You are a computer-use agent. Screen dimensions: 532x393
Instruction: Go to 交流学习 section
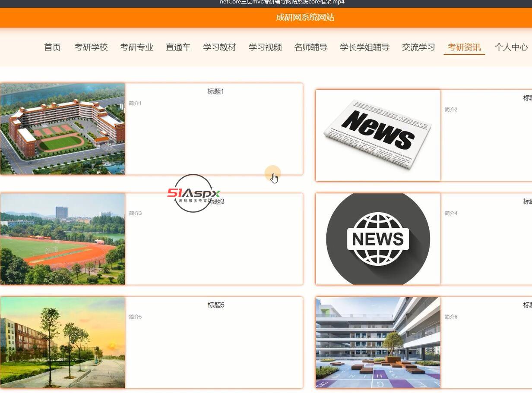point(418,47)
